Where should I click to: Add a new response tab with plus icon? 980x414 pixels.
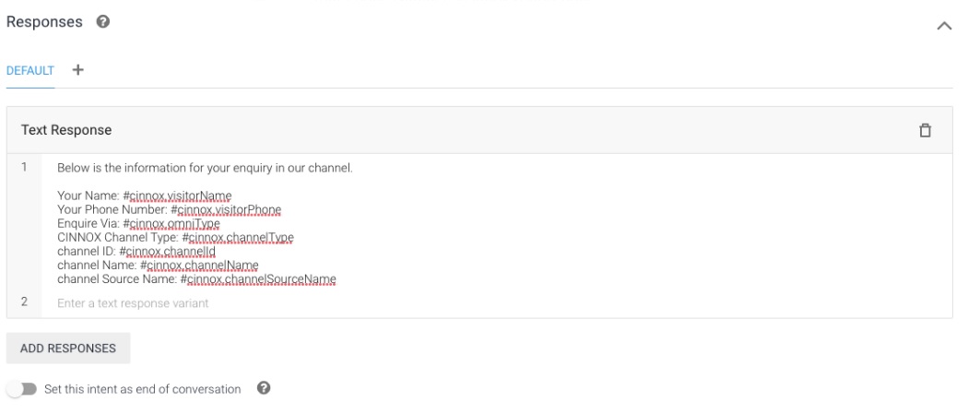[77, 70]
